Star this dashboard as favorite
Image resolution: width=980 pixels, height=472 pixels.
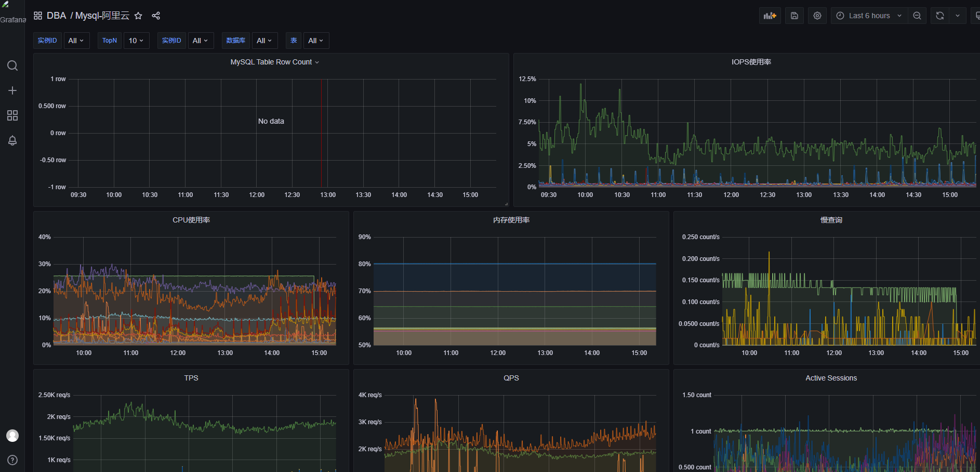coord(138,16)
